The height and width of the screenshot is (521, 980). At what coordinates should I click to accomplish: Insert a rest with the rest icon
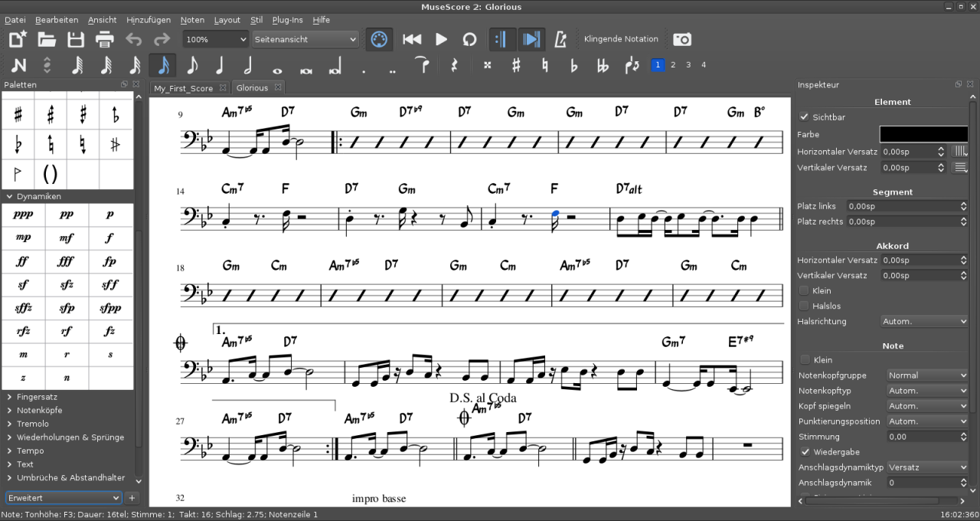click(x=453, y=65)
